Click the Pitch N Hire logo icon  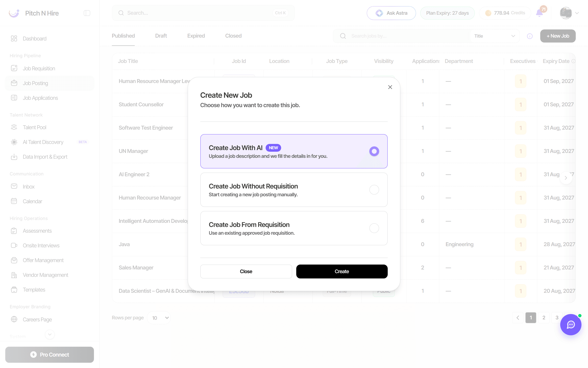(14, 13)
